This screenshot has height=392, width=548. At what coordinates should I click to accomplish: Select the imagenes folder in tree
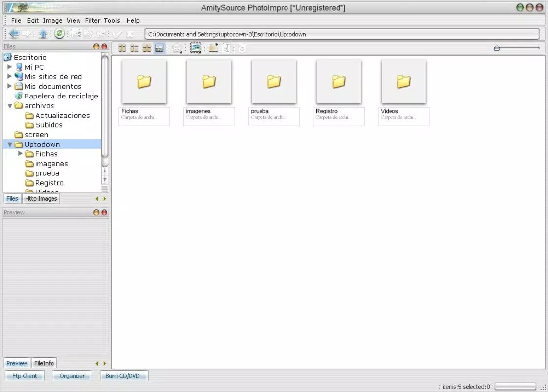coord(52,164)
